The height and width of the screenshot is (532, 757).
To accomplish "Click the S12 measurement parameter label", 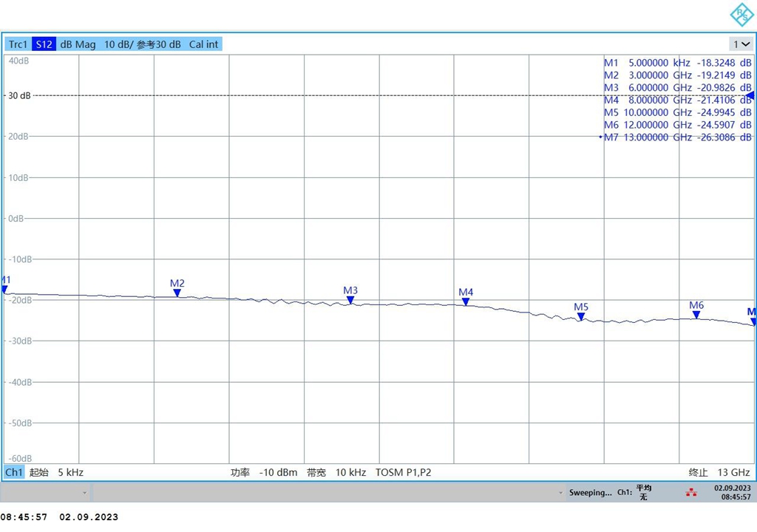I will tap(44, 44).
